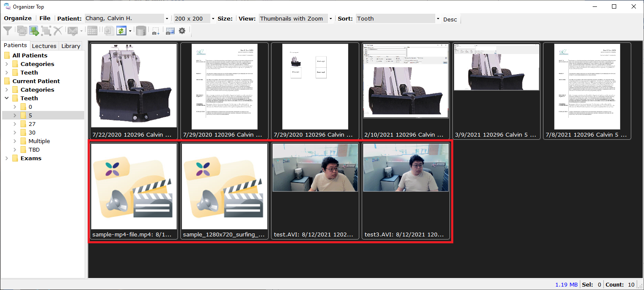Click the calendar grid icon
The height and width of the screenshot is (290, 644).
click(x=92, y=31)
